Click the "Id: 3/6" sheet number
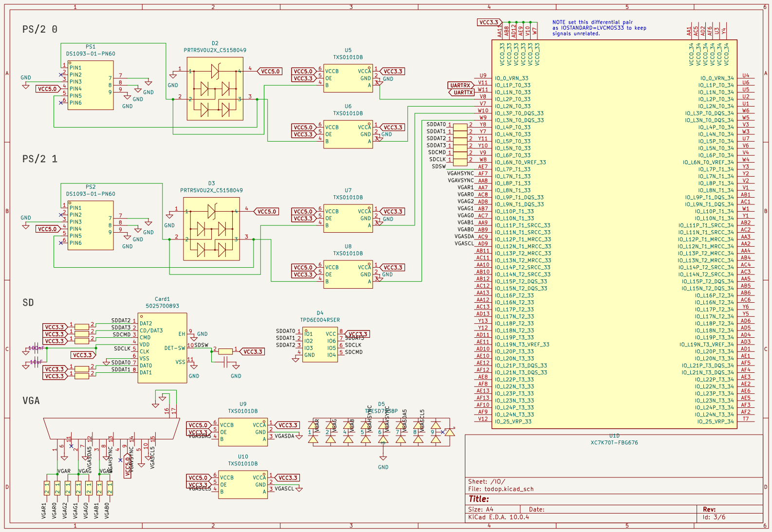Image resolution: width=772 pixels, height=532 pixels. point(714,517)
